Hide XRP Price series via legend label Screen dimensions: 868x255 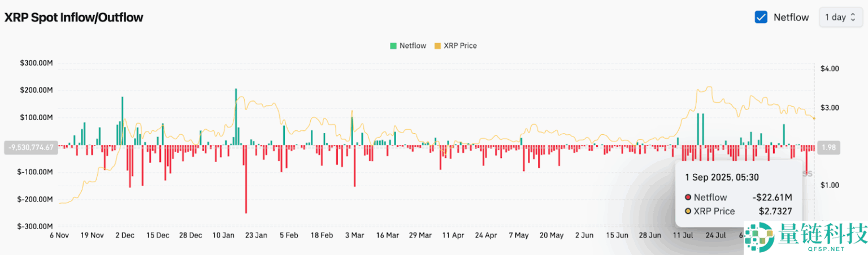click(460, 46)
